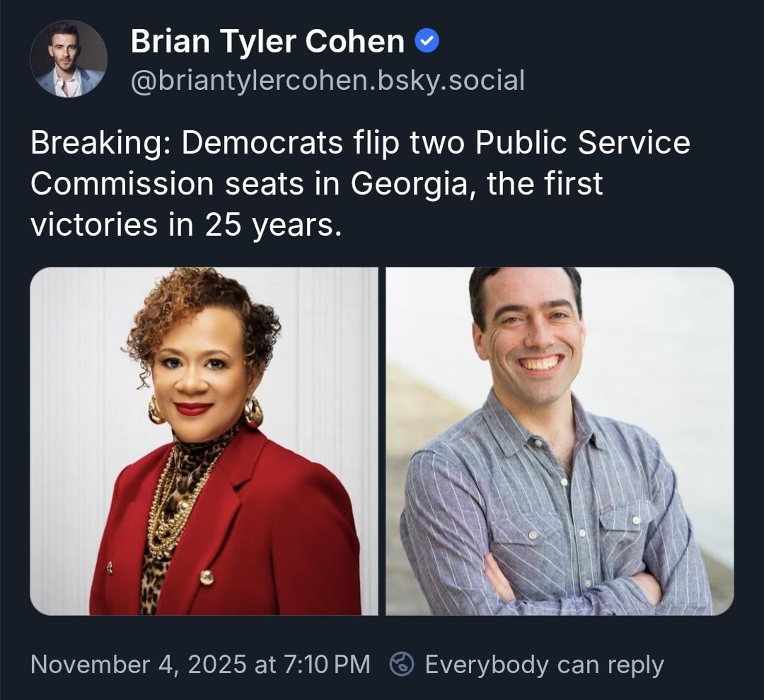Click the November 4, 2025 date
This screenshot has height=700, width=764.
click(x=137, y=665)
